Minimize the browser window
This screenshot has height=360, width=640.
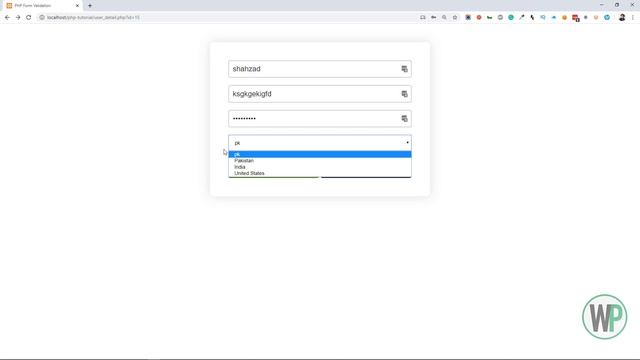point(602,5)
